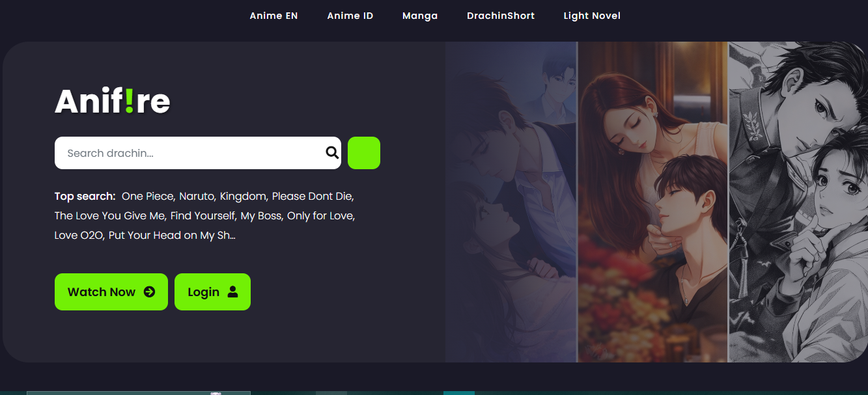
Task: Click the arrow icon in Watch Now
Action: (x=149, y=292)
